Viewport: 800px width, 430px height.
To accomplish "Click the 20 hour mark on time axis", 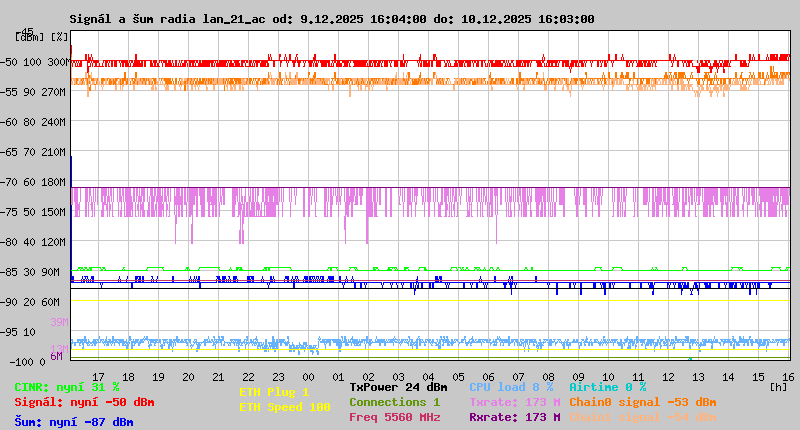I will point(188,377).
